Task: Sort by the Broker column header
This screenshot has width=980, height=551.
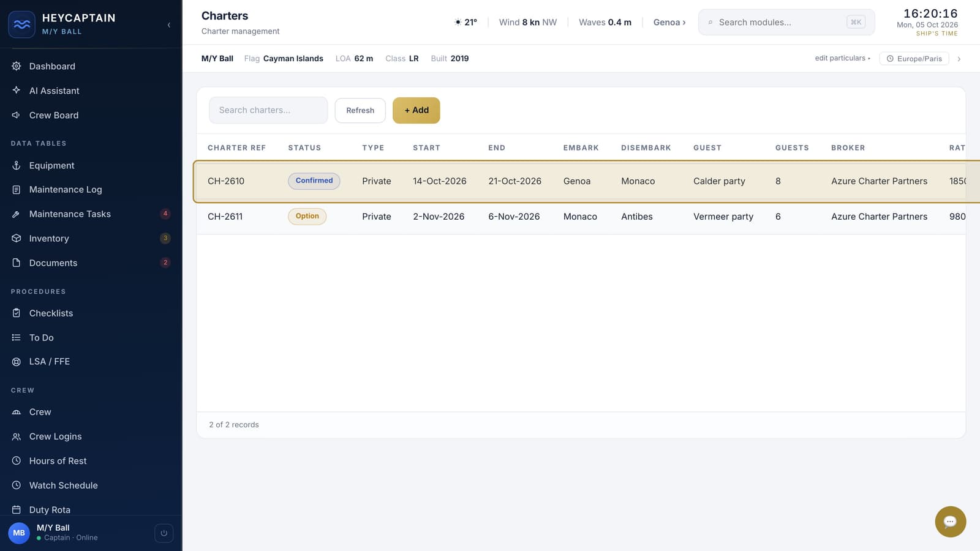Action: [848, 148]
